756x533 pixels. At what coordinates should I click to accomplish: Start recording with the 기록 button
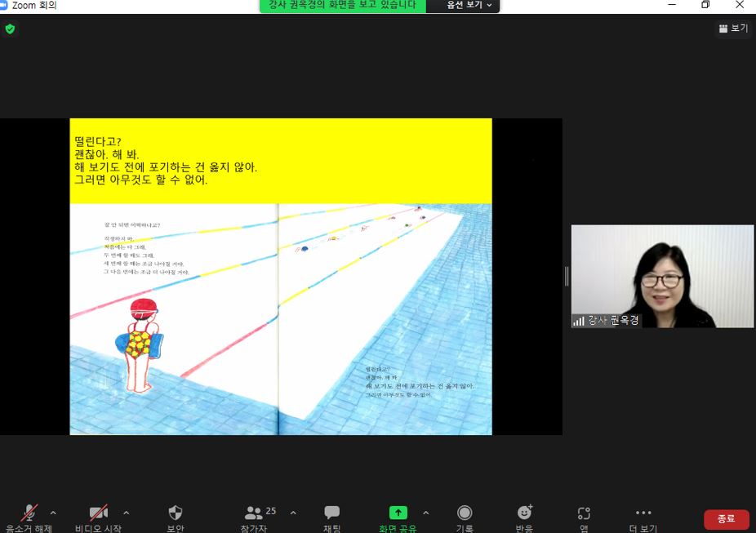tap(465, 513)
